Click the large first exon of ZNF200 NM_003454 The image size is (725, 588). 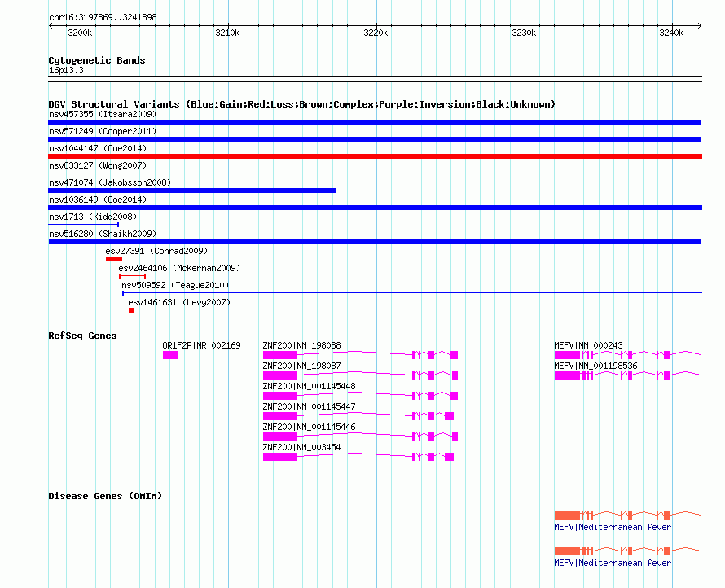point(280,457)
